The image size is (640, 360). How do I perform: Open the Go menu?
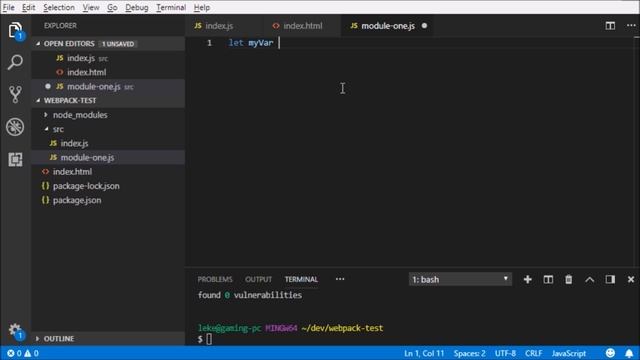[x=112, y=7]
